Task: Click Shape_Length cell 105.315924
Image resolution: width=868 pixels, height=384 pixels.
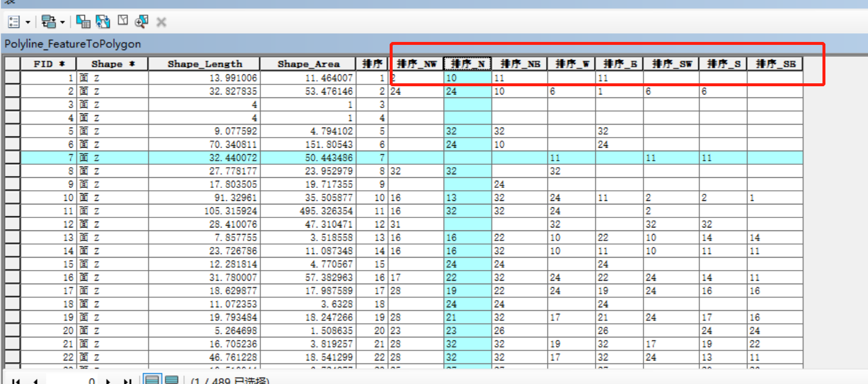Action: pos(205,211)
